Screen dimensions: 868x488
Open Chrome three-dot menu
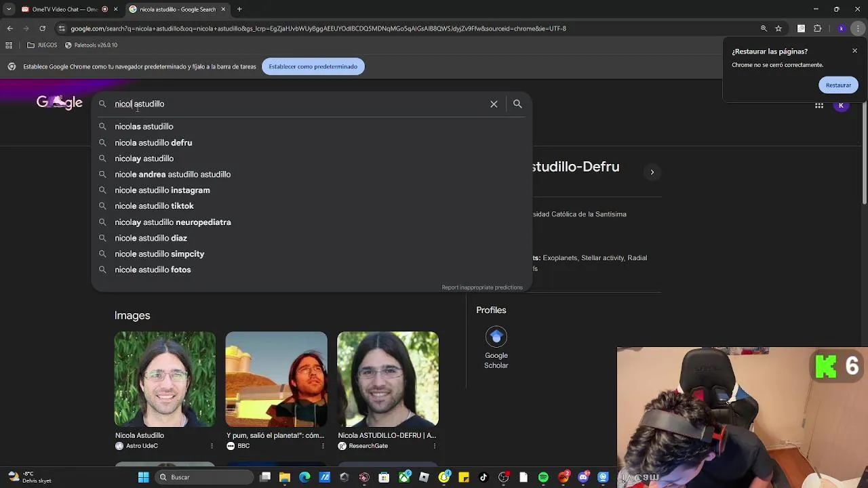[857, 28]
